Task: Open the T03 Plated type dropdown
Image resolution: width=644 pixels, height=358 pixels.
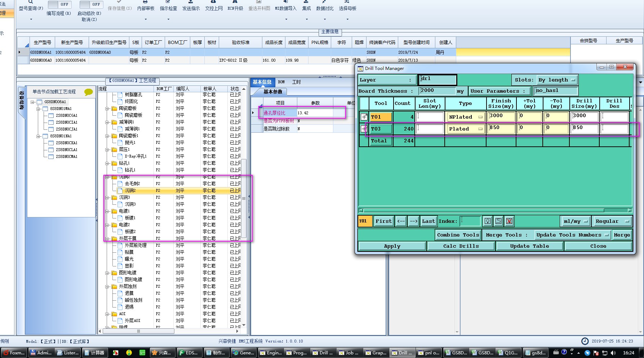Action: (465, 129)
